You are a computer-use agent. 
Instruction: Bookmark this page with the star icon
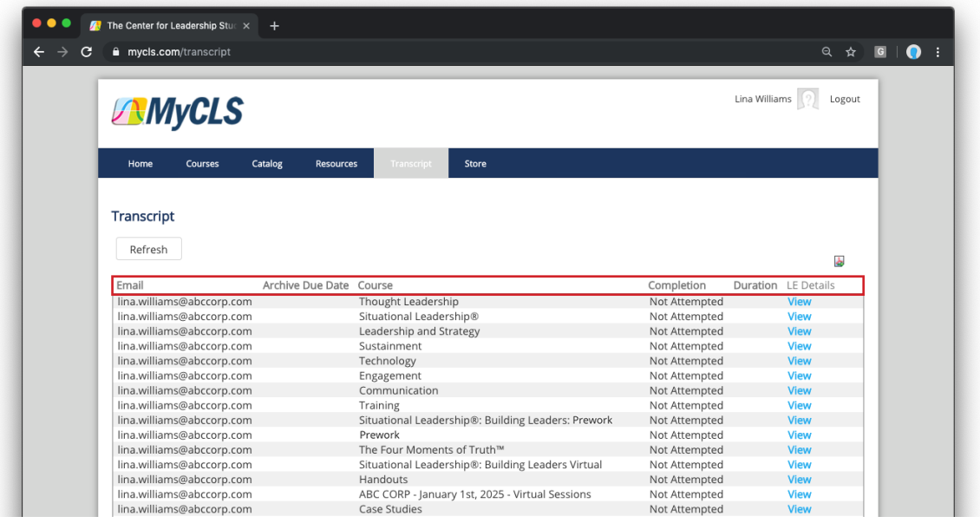[851, 52]
